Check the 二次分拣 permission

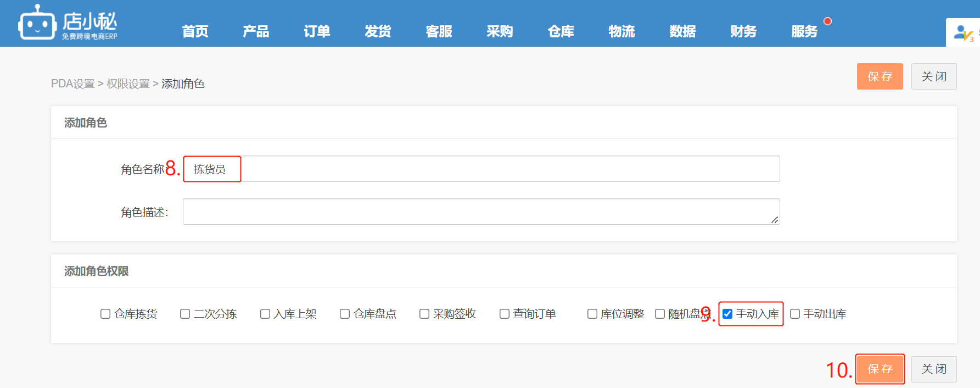click(185, 314)
